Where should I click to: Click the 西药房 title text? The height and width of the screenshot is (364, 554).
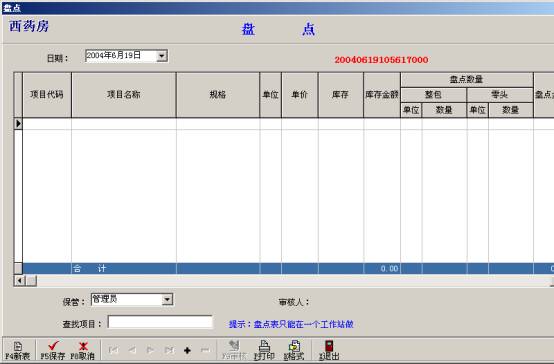coord(29,26)
